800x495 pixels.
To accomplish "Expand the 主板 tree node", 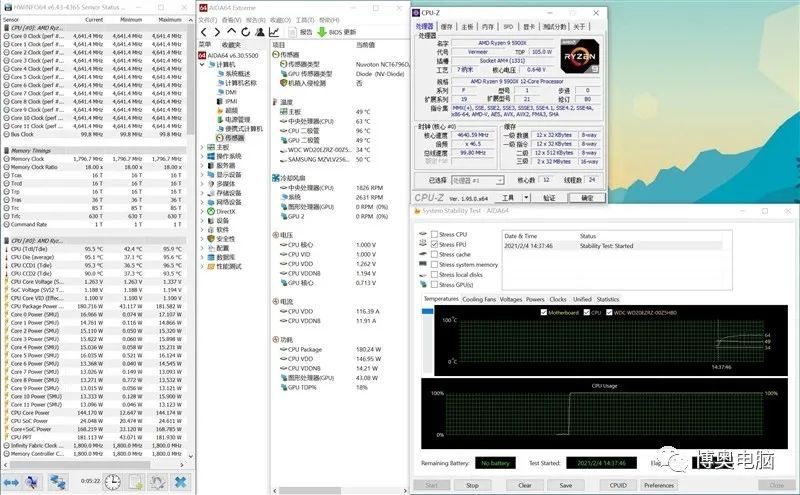I will (202, 147).
